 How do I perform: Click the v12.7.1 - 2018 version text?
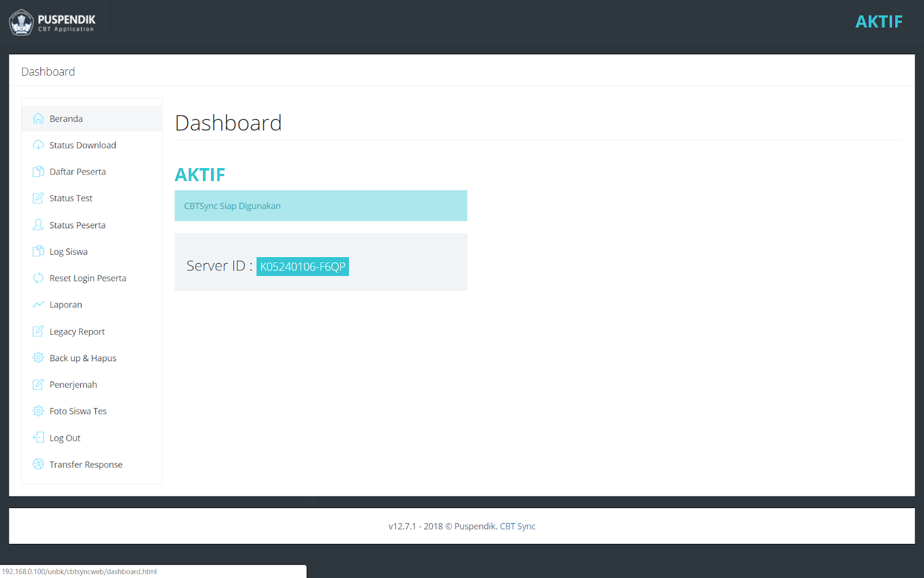click(x=416, y=526)
